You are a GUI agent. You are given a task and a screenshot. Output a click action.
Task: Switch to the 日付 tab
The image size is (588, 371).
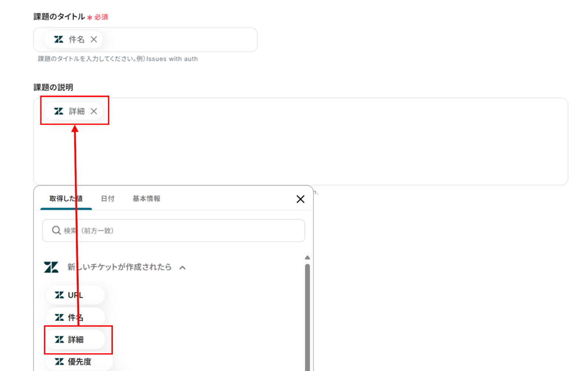tap(108, 199)
